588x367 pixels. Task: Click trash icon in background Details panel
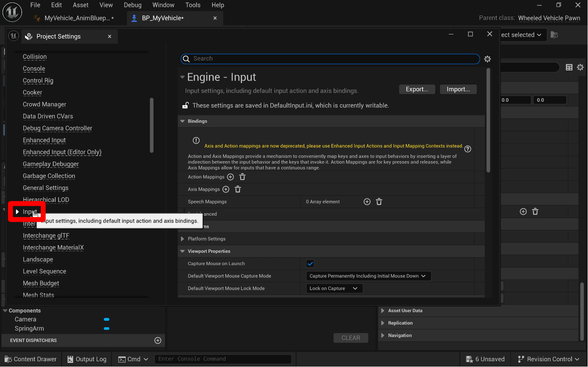pyautogui.click(x=535, y=212)
